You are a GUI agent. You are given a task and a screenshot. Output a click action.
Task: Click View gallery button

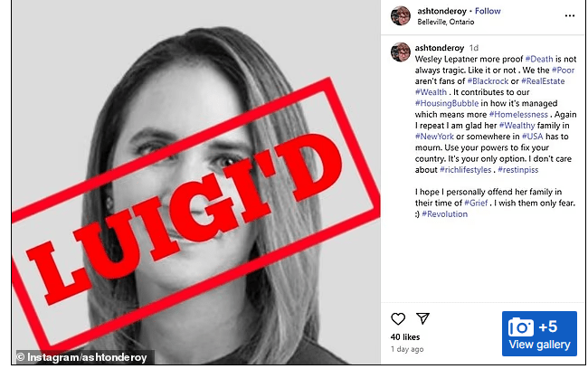[x=539, y=334]
